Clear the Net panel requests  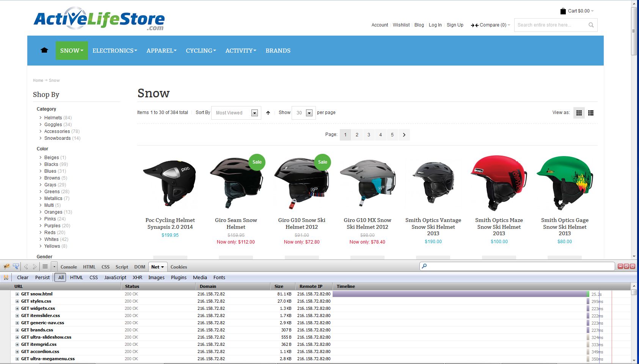tap(23, 277)
